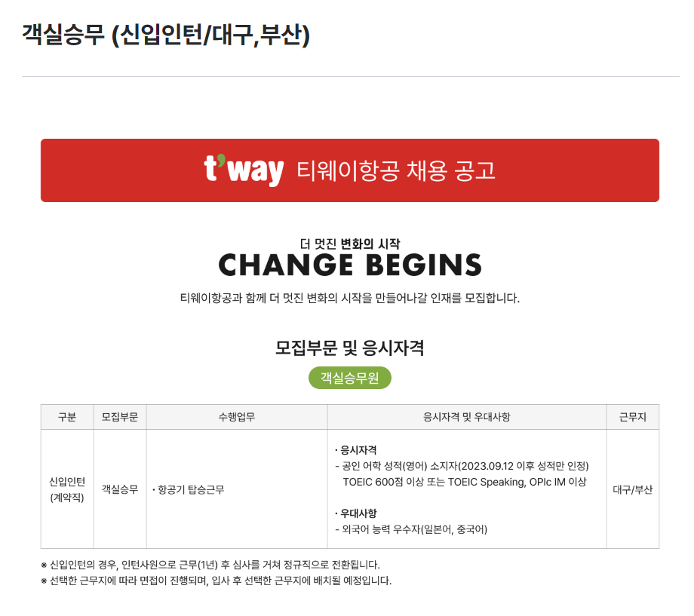Select the 객실승무 cell in the table row
The height and width of the screenshot is (616, 694).
tap(120, 489)
